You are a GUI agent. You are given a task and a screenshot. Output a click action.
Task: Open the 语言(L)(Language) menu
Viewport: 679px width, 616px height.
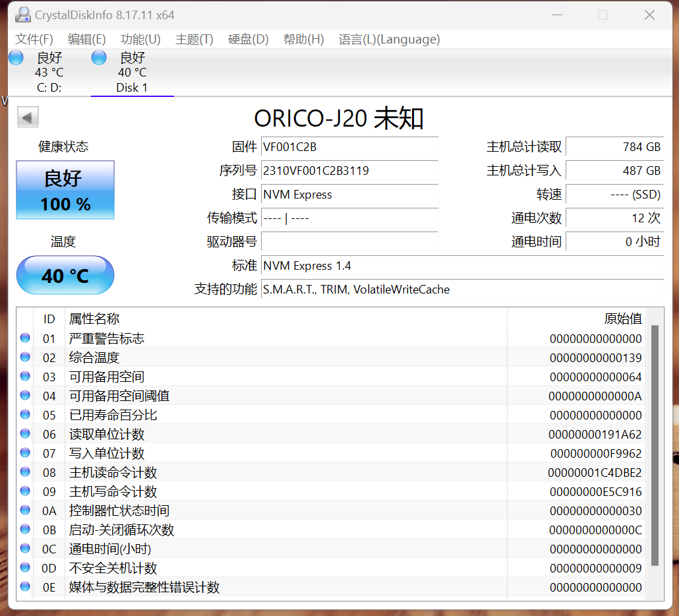click(x=389, y=40)
